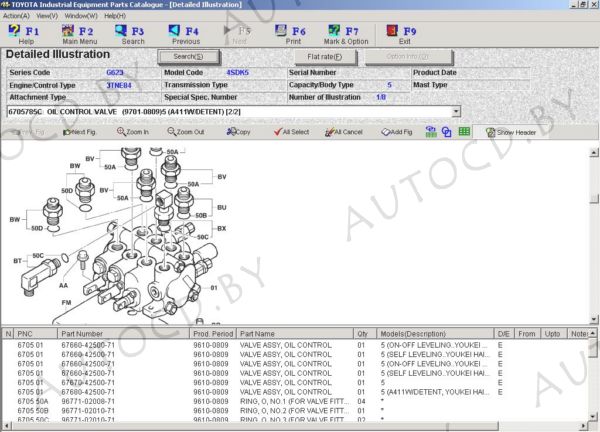Select part number 67680-42500-71 row
The image size is (600, 432).
tap(295, 392)
